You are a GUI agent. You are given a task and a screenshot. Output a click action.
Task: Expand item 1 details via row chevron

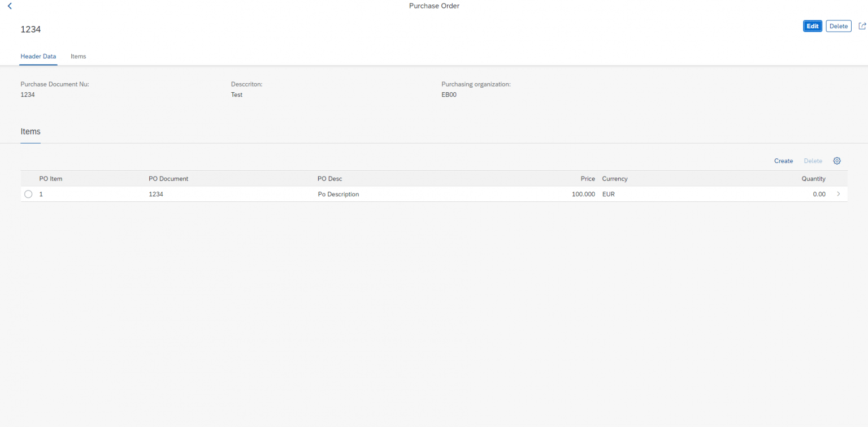point(839,193)
